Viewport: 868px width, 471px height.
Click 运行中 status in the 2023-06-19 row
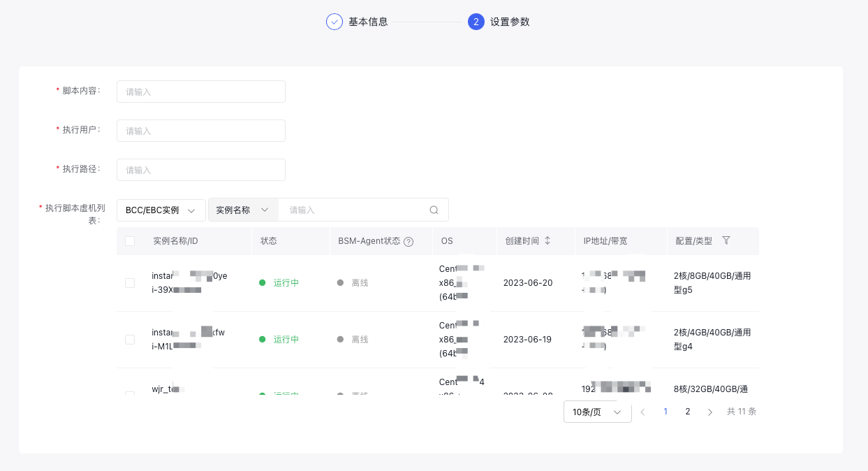286,340
